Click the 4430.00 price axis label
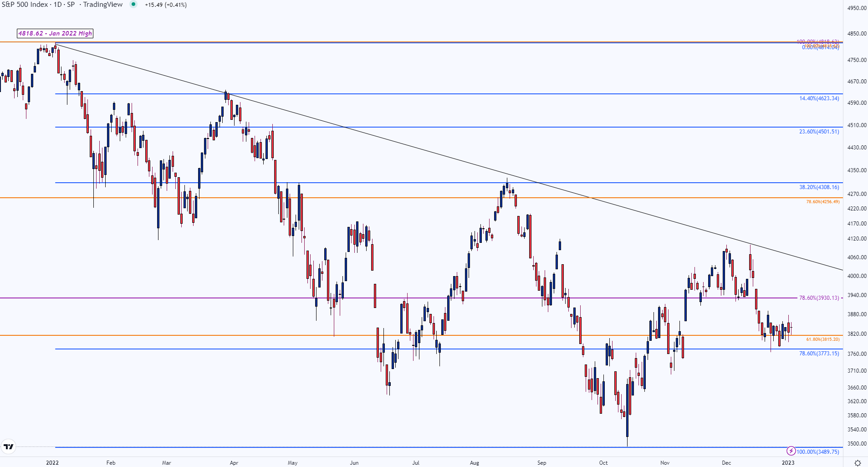The height and width of the screenshot is (467, 868). click(x=857, y=148)
